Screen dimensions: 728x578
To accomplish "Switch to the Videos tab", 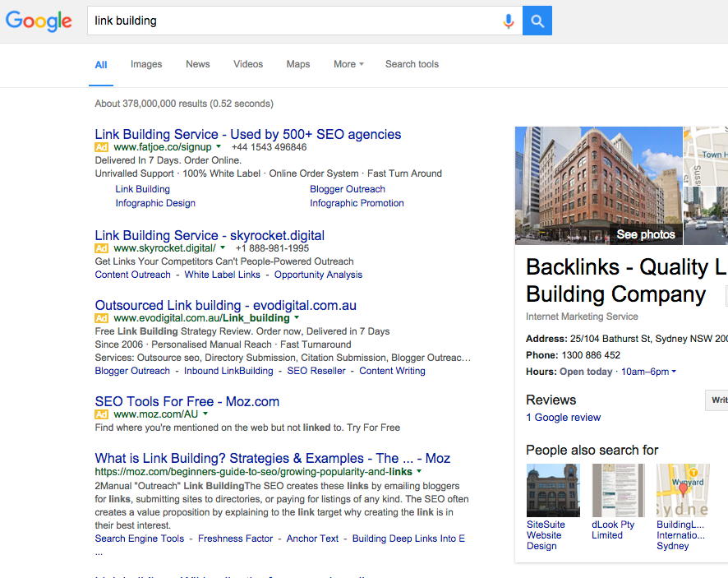I will [x=248, y=64].
